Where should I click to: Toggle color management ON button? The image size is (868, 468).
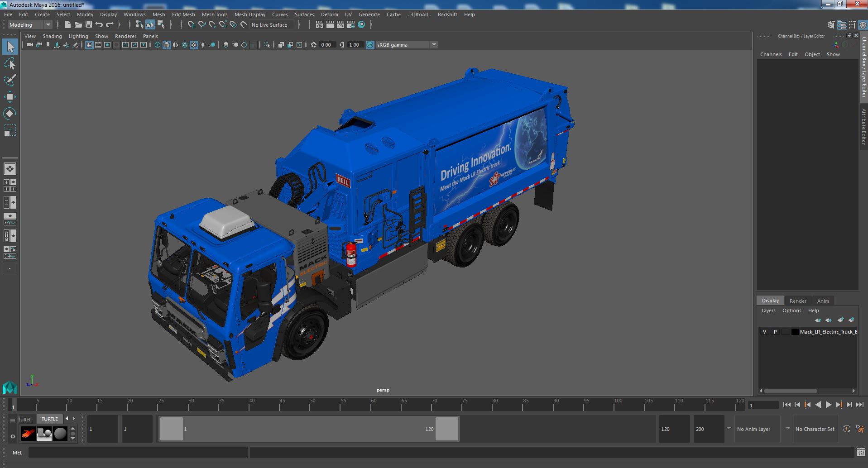[x=370, y=45]
